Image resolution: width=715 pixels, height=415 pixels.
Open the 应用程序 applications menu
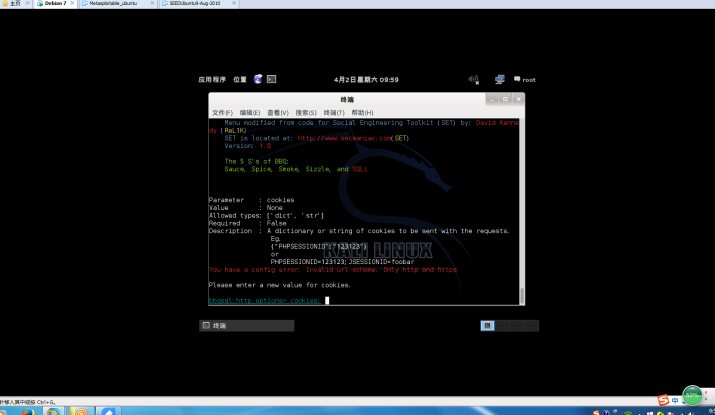tap(212, 79)
